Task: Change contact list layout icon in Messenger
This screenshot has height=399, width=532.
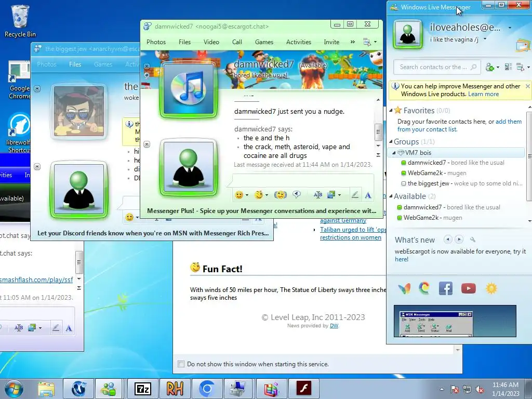Action: click(508, 67)
